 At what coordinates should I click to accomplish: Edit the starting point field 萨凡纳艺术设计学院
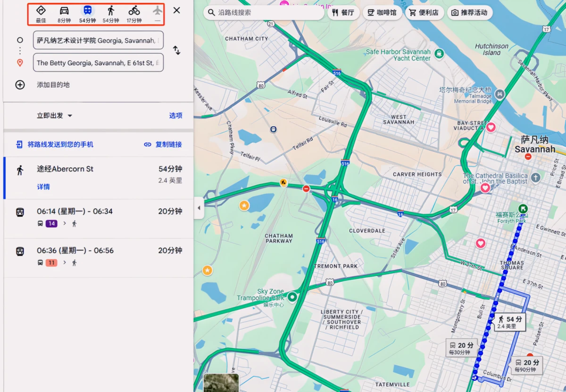point(98,41)
